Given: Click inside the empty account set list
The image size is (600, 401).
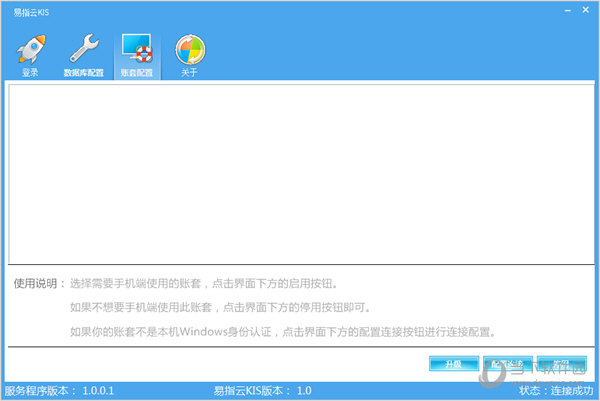Looking at the screenshot, I should (301, 174).
